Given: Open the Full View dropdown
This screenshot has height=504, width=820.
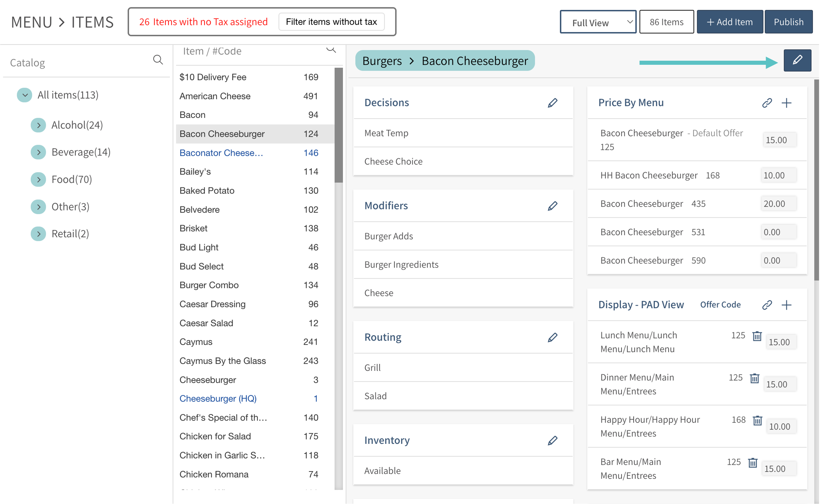Looking at the screenshot, I should coord(598,22).
